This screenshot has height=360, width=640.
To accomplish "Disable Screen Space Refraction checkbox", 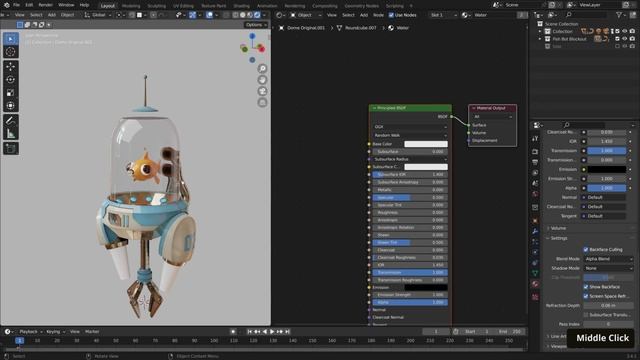I will tap(586, 296).
